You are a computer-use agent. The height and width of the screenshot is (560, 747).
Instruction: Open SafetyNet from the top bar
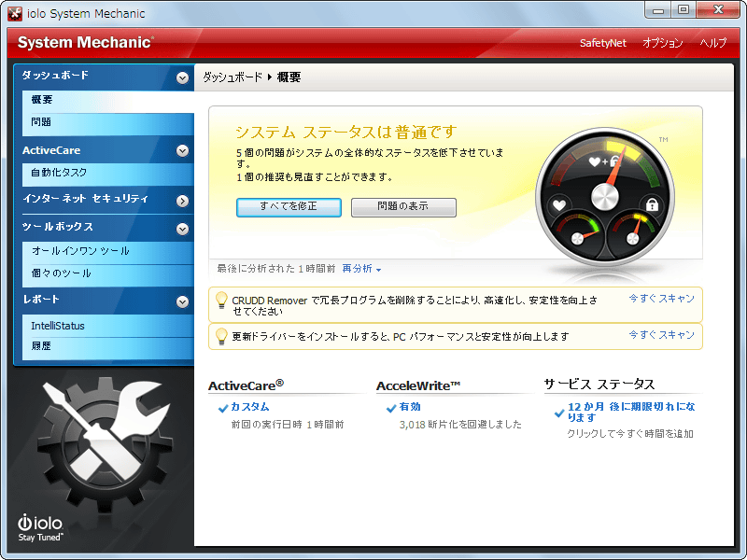point(602,43)
